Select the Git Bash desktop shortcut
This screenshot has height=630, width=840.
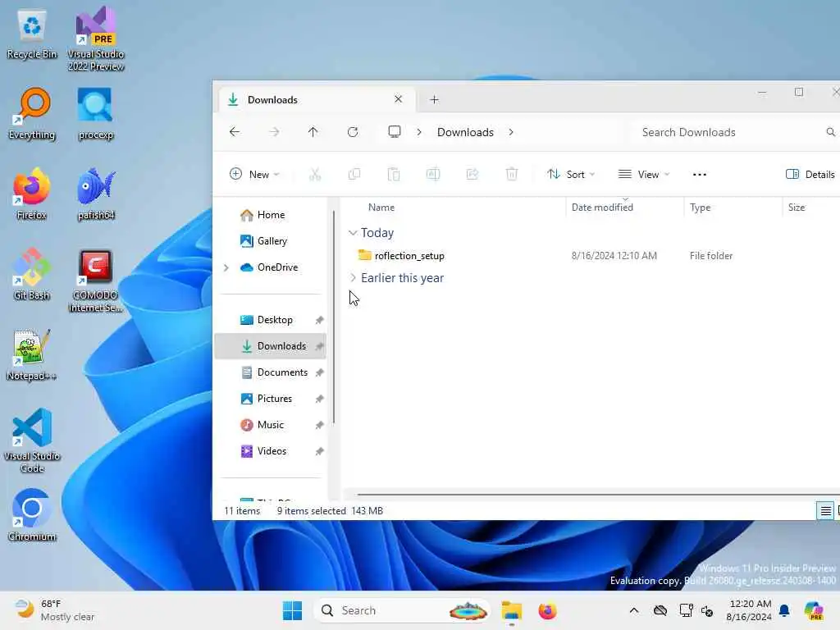pos(32,274)
